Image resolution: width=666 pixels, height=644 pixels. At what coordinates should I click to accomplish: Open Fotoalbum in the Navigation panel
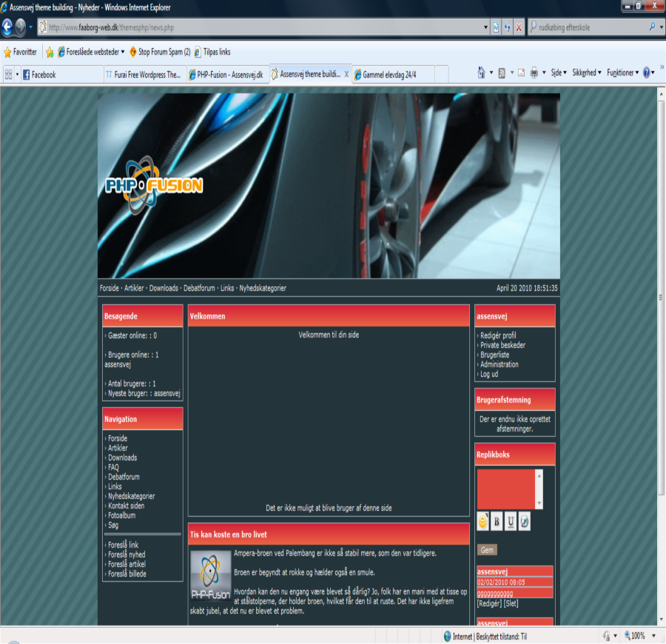(122, 515)
